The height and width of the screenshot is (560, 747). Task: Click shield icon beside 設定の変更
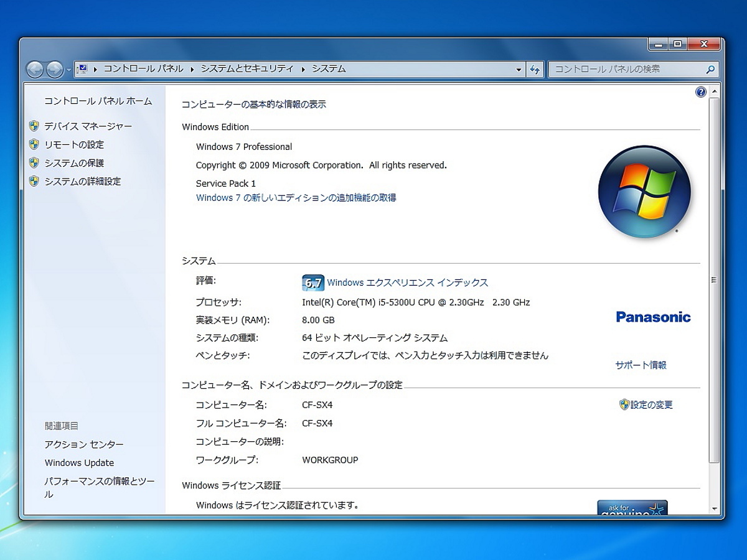point(624,404)
